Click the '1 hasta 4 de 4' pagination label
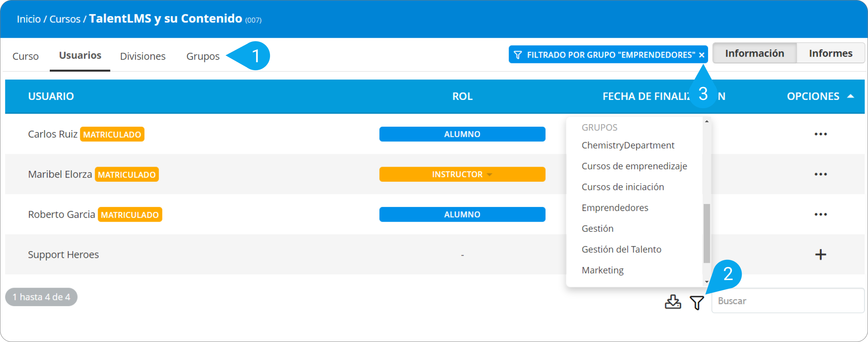 tap(41, 297)
